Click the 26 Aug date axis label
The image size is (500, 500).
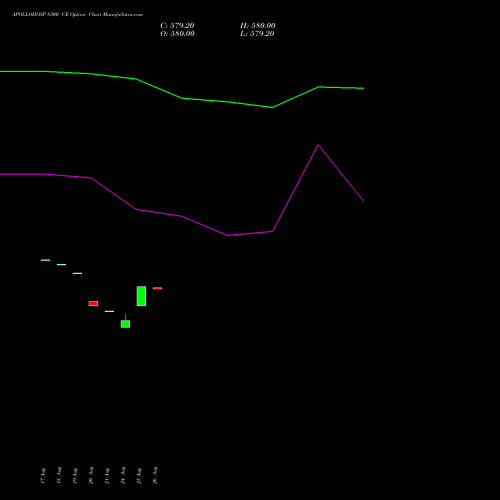pyautogui.click(x=155, y=475)
